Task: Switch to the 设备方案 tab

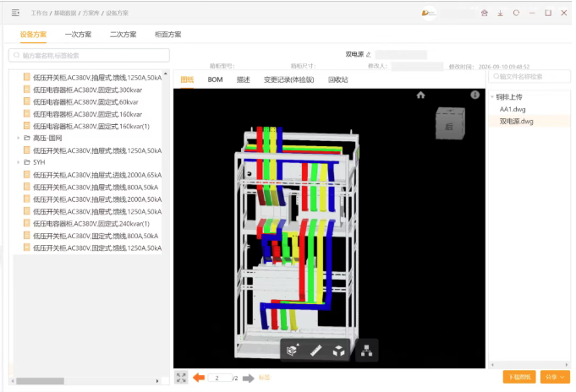Action: [x=33, y=35]
